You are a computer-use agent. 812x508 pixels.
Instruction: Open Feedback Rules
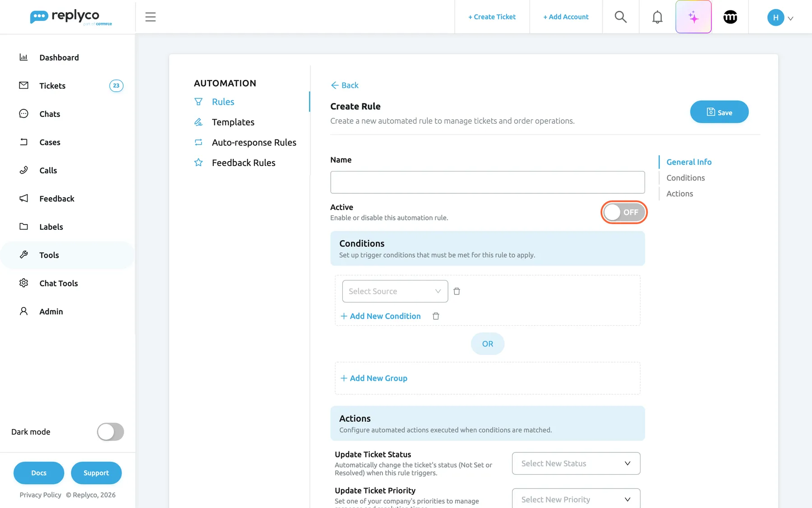244,163
